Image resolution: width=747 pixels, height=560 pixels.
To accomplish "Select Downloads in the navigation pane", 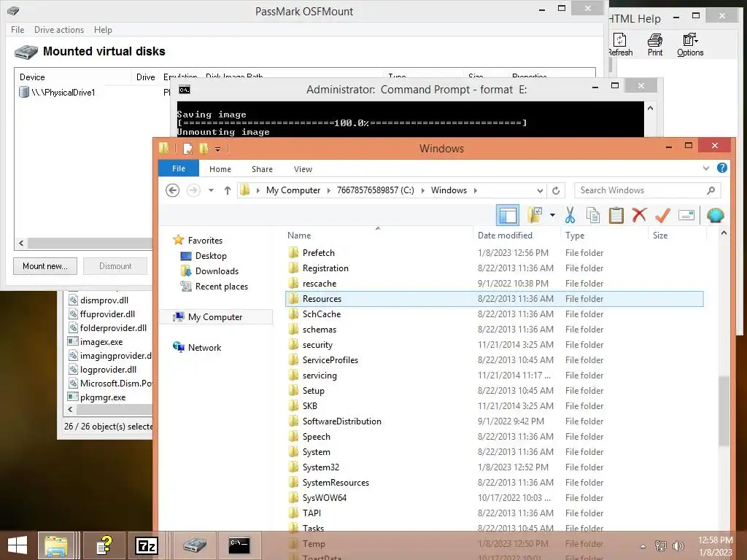I will [217, 271].
